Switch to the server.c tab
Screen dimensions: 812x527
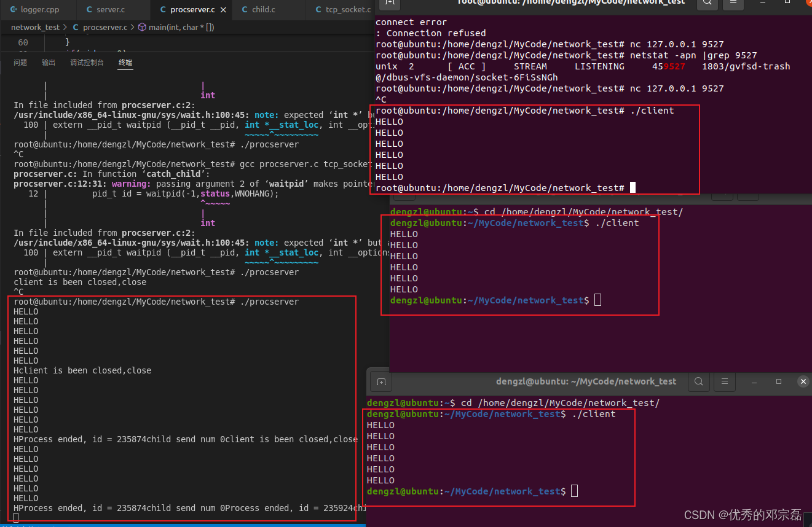pyautogui.click(x=111, y=10)
